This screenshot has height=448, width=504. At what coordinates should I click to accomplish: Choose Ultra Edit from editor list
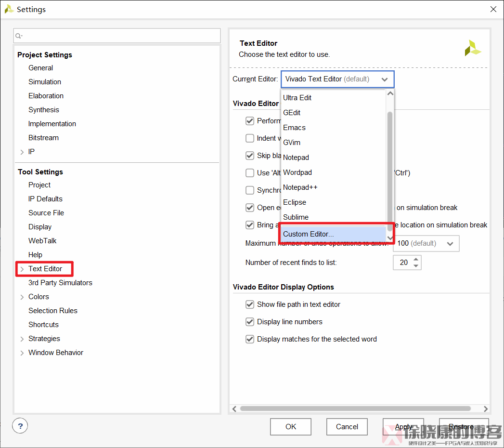tap(333, 98)
